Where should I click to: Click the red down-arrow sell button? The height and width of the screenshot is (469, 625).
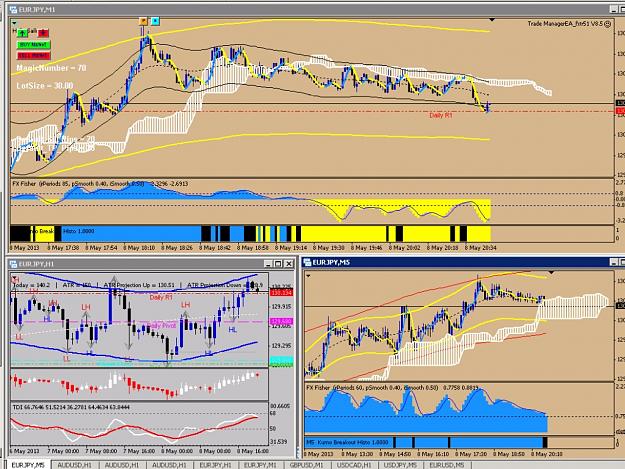coord(43,33)
